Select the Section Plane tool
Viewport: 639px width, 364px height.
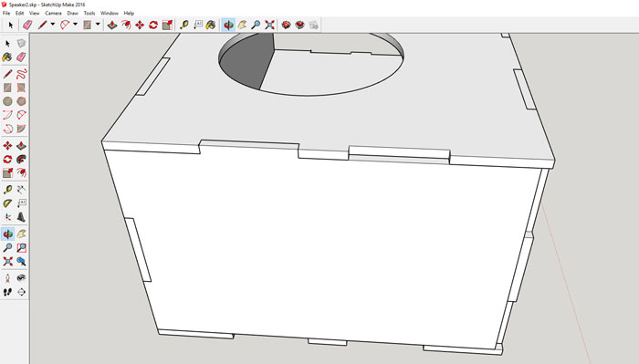pos(21,292)
